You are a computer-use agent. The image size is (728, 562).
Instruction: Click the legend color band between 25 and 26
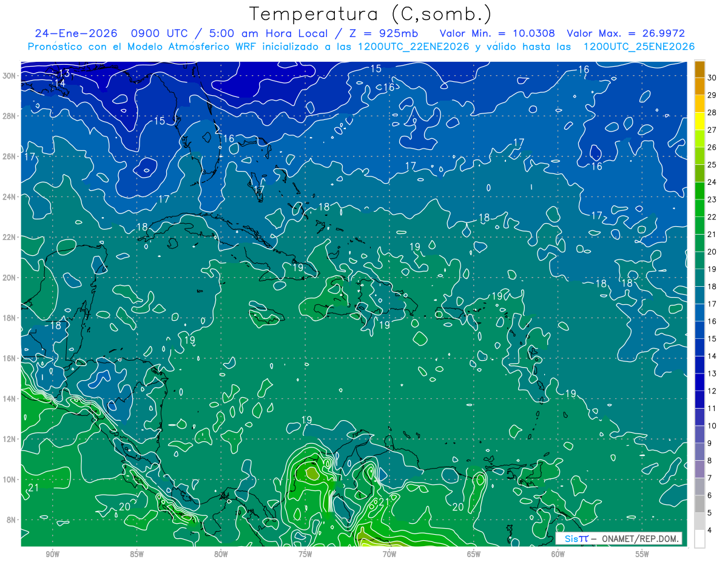(x=700, y=156)
